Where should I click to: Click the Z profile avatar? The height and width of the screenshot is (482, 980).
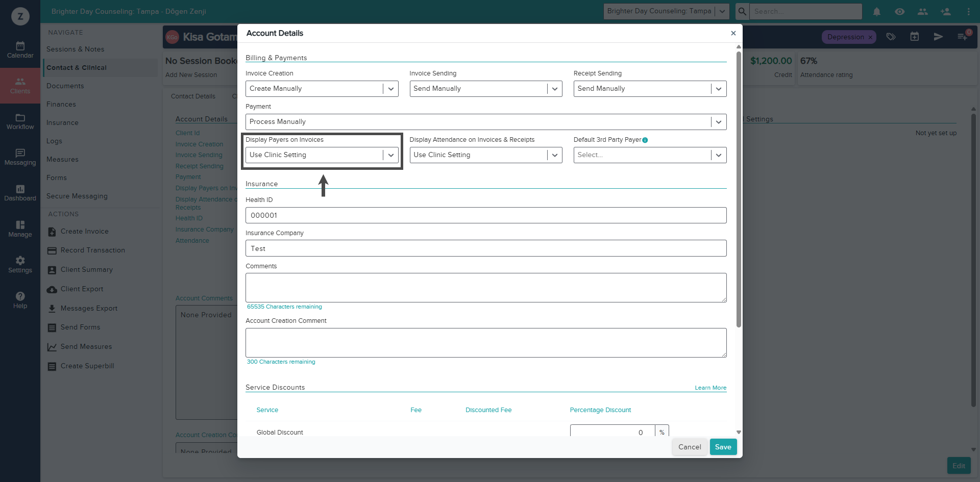[x=20, y=16]
